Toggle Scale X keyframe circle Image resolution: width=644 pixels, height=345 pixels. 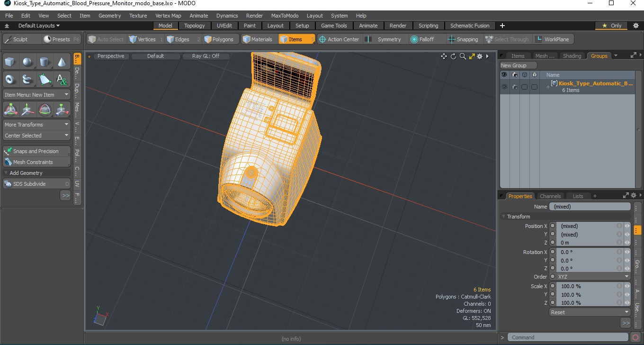[x=553, y=286]
